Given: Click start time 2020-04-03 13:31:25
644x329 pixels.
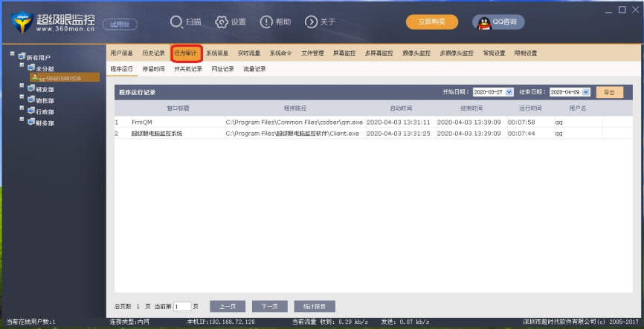Looking at the screenshot, I should coord(402,134).
